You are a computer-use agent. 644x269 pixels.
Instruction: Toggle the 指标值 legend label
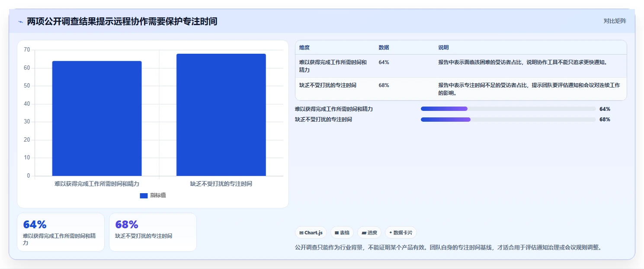coord(158,196)
